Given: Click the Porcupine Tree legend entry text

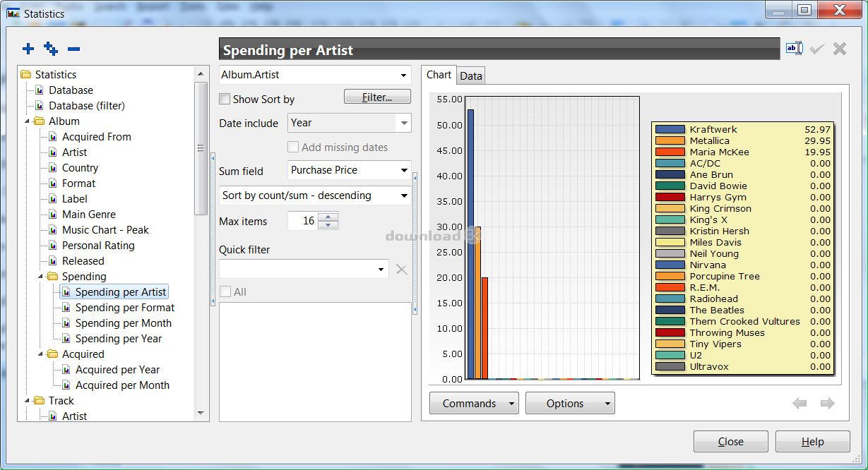Looking at the screenshot, I should point(725,277).
